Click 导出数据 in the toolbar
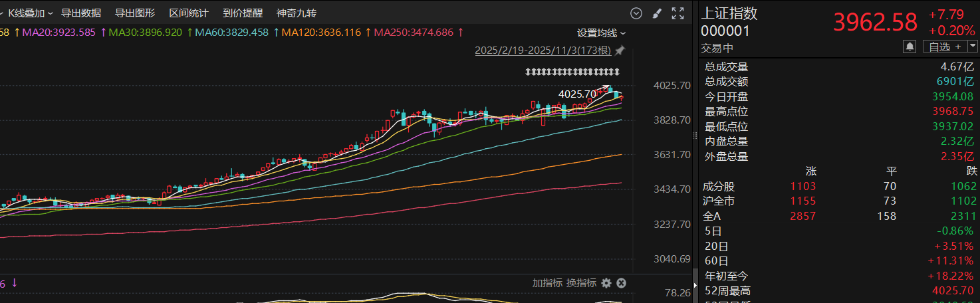980x303 pixels. point(81,13)
